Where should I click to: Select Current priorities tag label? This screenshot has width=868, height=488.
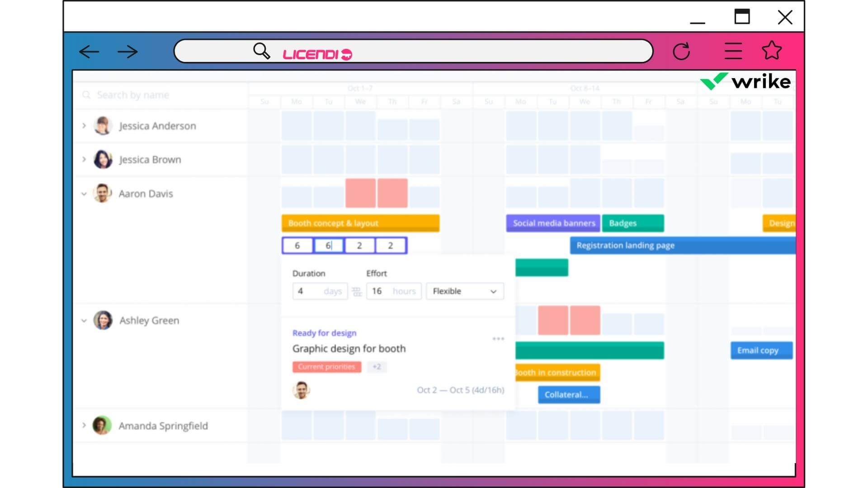327,366
